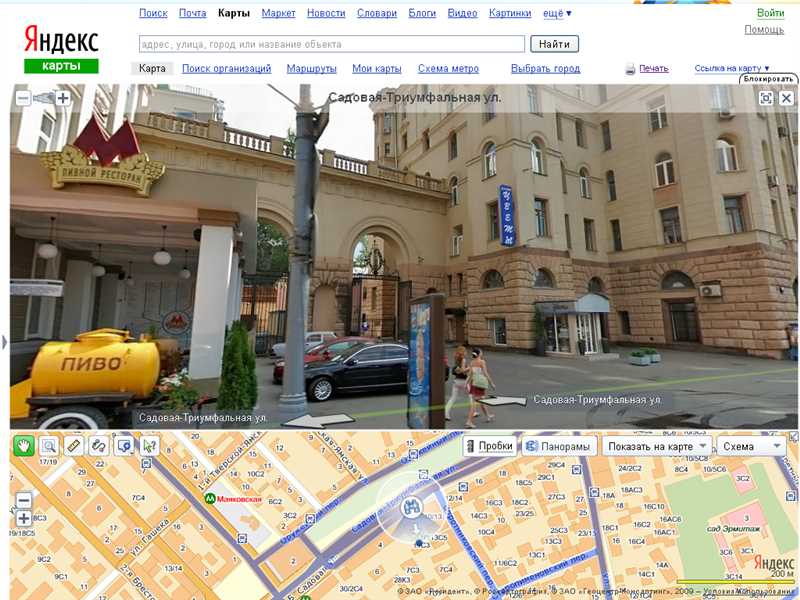Zoom in the map with the plus button
The width and height of the screenshot is (800, 600).
click(23, 519)
